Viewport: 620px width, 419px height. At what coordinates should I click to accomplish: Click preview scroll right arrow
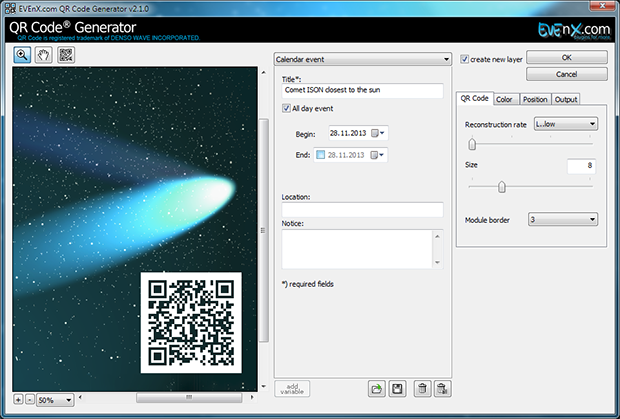pos(252,397)
